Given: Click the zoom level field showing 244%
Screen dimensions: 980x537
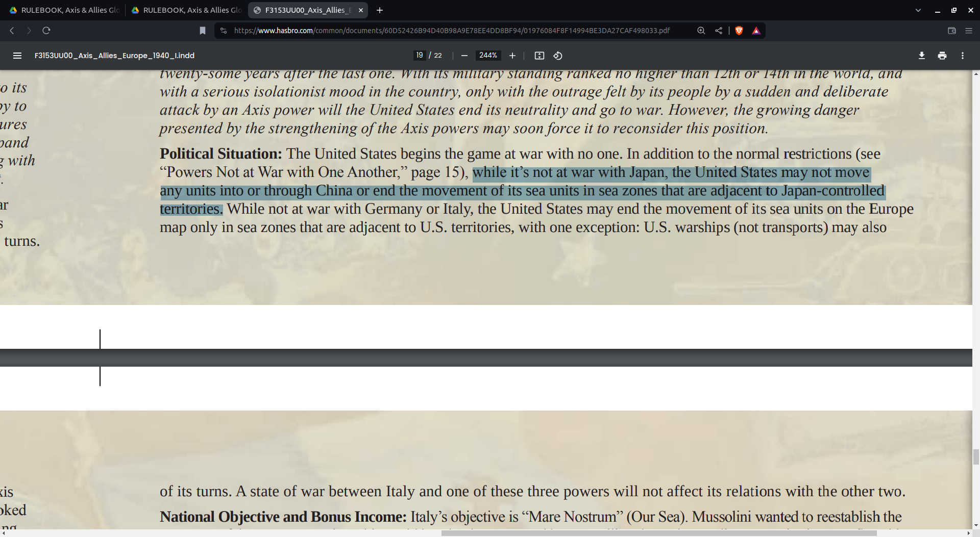Looking at the screenshot, I should click(488, 55).
